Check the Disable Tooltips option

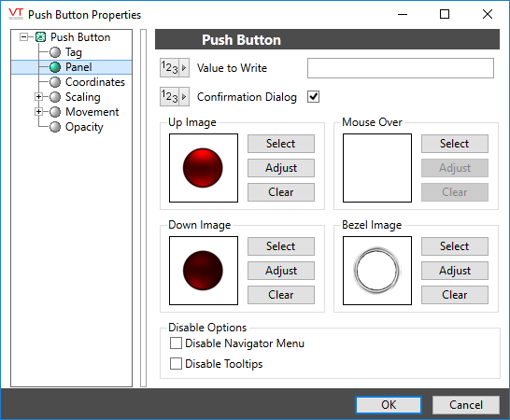pyautogui.click(x=176, y=364)
